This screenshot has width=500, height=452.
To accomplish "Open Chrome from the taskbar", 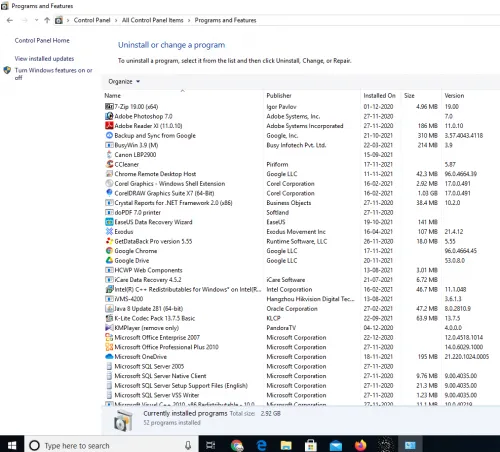I will (237, 445).
